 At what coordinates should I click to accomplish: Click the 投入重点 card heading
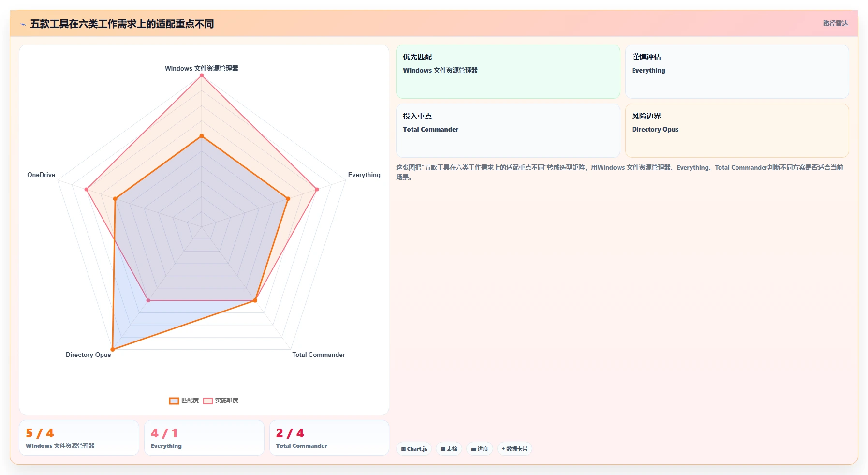[x=417, y=116]
